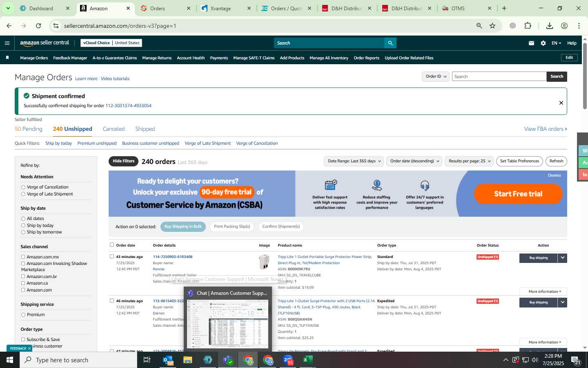Open a new browser tab with the plus icon
This screenshot has height=368, width=588.
pos(504,8)
